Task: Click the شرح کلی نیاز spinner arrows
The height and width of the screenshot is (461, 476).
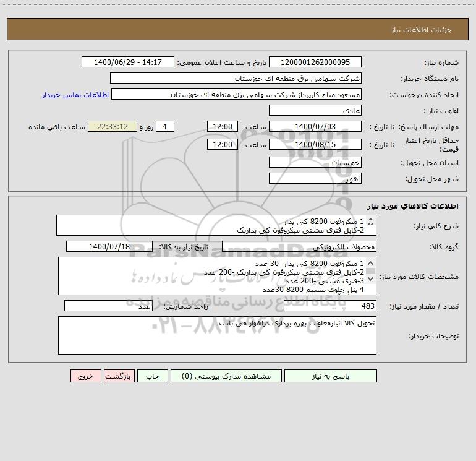Action: pyautogui.click(x=370, y=222)
